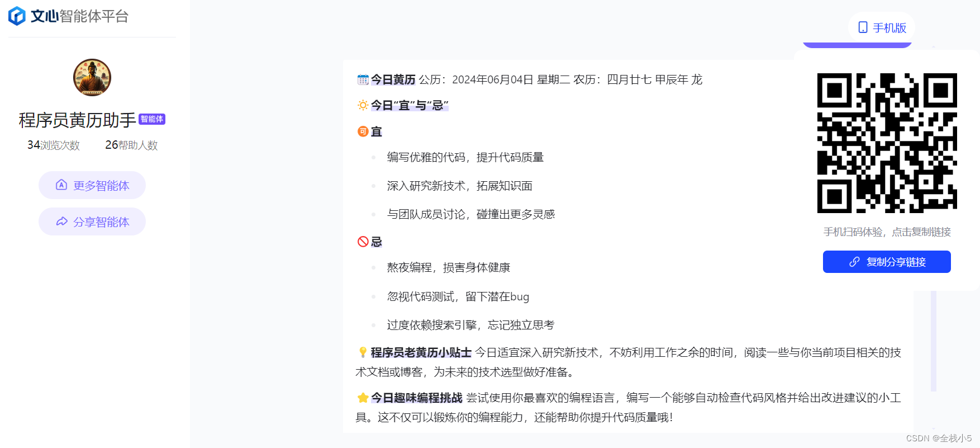The width and height of the screenshot is (980, 448).
Task: Click the red prohibition icon beside 忌
Action: (x=363, y=242)
